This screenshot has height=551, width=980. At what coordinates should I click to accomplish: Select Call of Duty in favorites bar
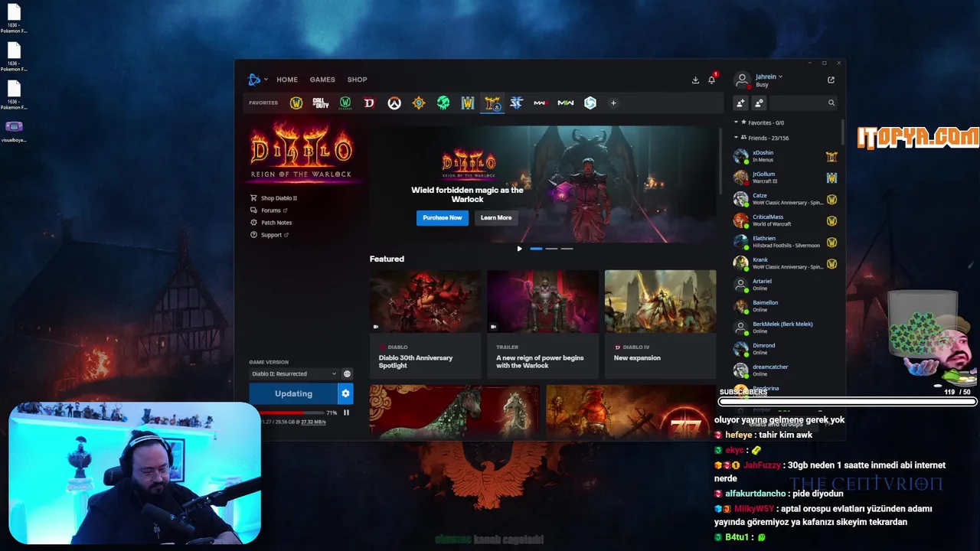click(x=321, y=103)
